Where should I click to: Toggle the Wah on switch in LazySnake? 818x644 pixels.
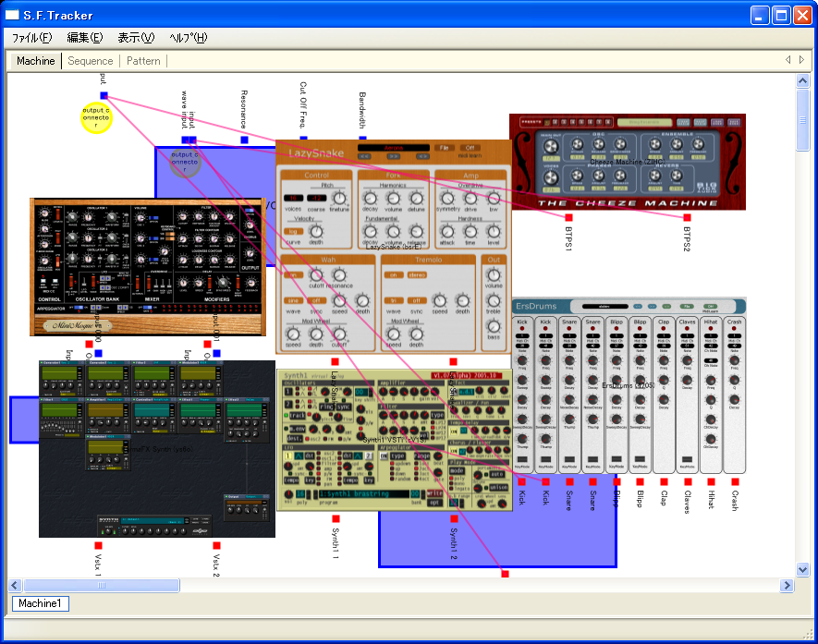(x=293, y=274)
